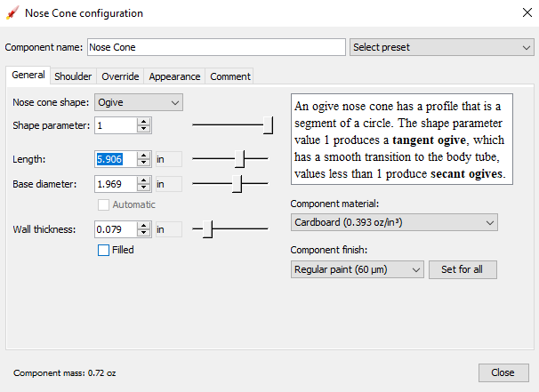Enable the Filled checkbox
The image size is (539, 392).
[104, 250]
